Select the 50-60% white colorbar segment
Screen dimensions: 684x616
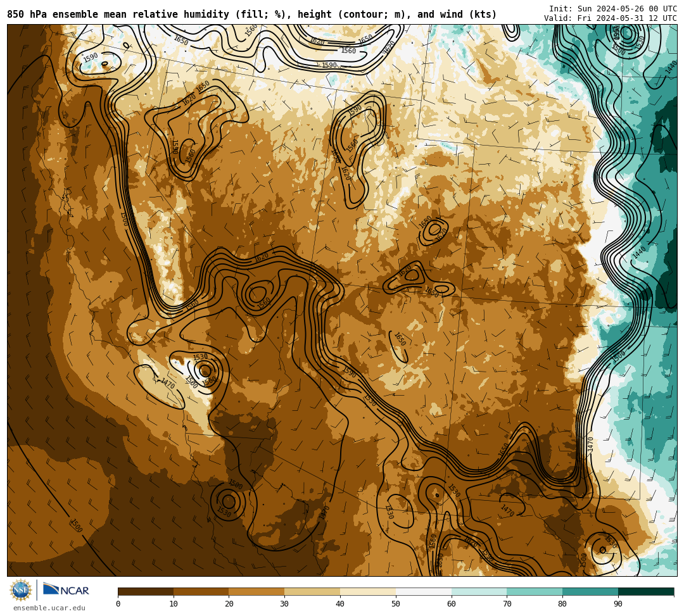pyautogui.click(x=424, y=591)
